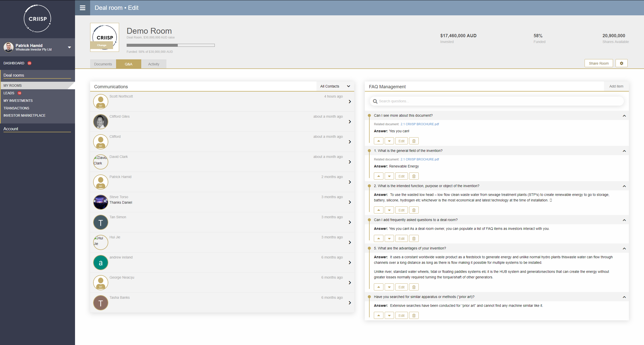Switch to the Documents tab
The image size is (644, 345).
[x=103, y=64]
